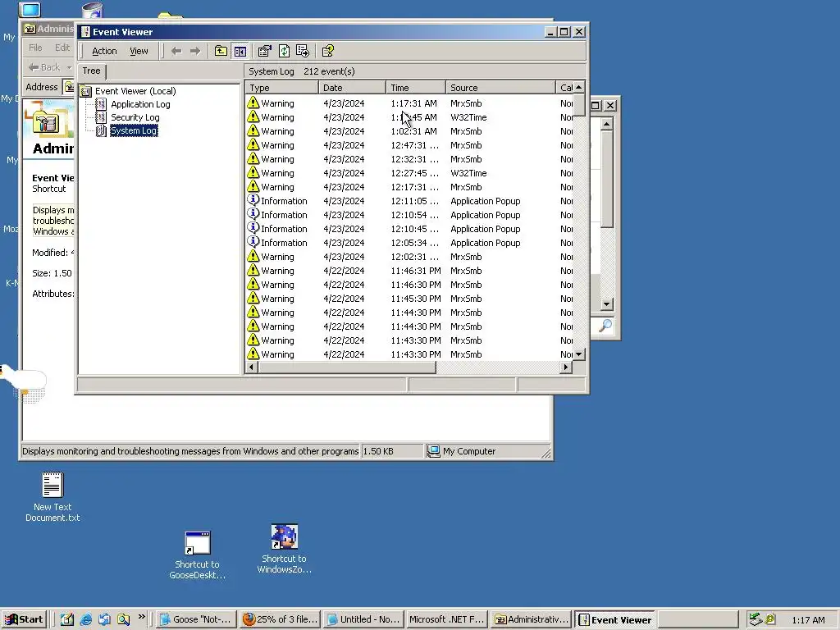Viewport: 840px width, 630px height.
Task: Select Security Log in the tree
Action: [135, 117]
